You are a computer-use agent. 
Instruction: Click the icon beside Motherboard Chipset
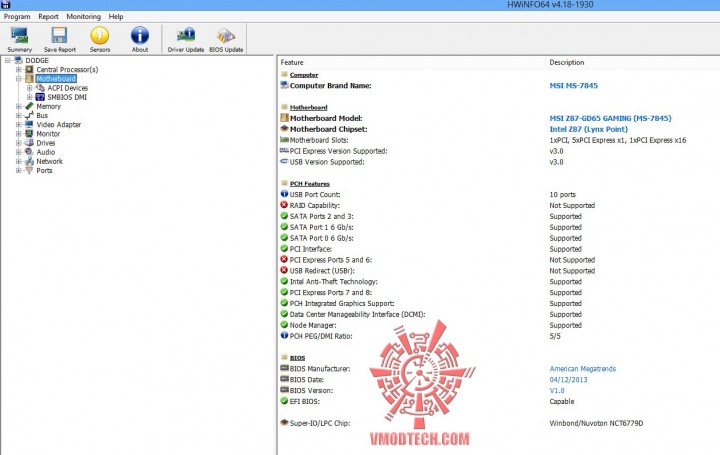point(284,129)
